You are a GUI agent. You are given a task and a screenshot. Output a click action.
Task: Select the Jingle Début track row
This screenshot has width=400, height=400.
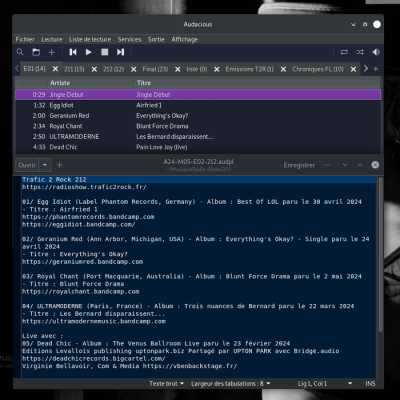(x=198, y=95)
